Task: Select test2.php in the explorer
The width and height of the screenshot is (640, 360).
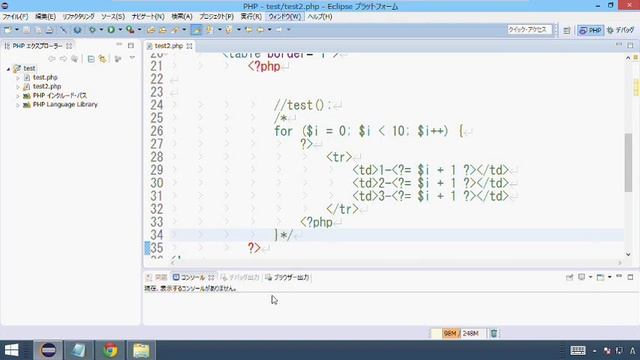Action: pyautogui.click(x=47, y=87)
